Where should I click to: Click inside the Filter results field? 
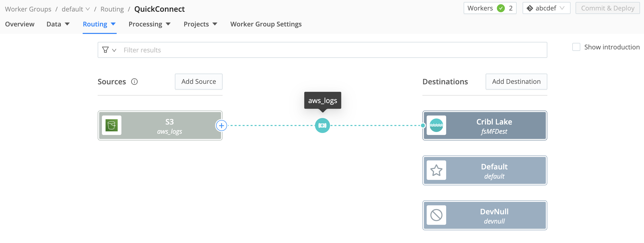tap(225, 50)
